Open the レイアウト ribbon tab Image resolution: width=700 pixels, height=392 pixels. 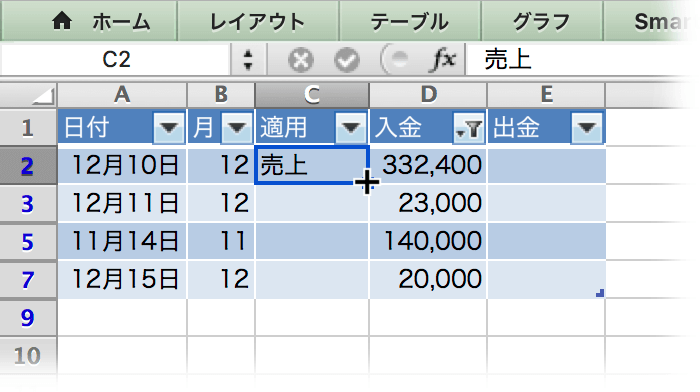(x=258, y=21)
